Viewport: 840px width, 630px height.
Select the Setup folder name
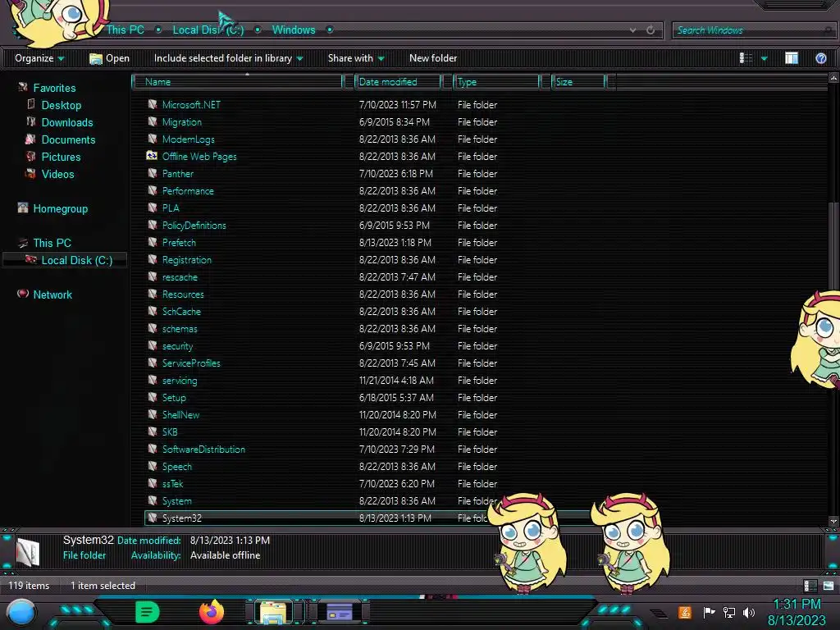(174, 398)
